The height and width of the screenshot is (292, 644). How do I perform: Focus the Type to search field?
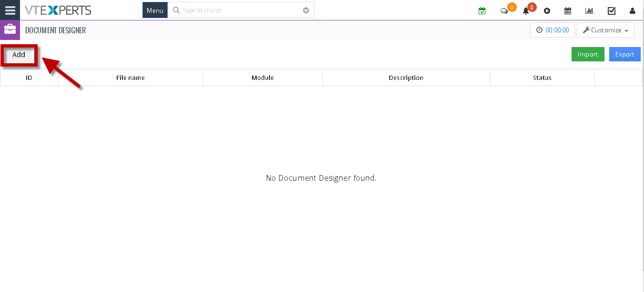tap(241, 10)
